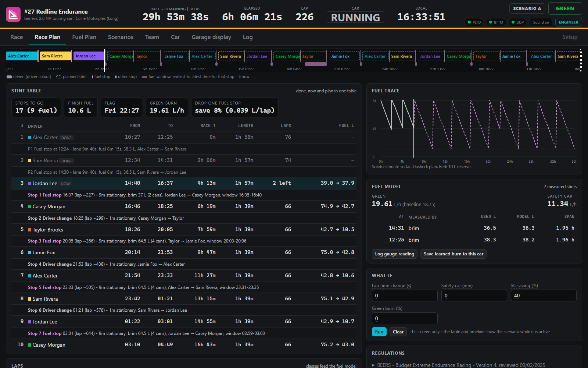Select the Garage display tab
The height and width of the screenshot is (368, 588).
pos(211,37)
